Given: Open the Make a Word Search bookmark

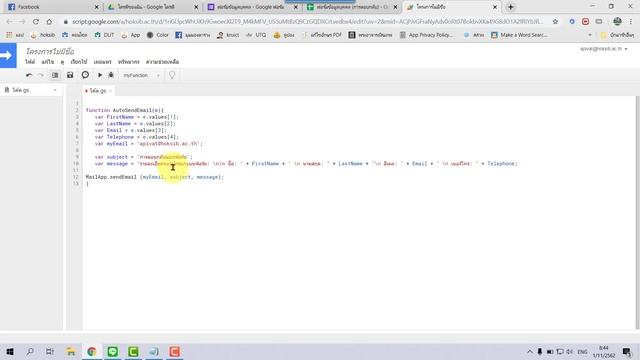Looking at the screenshot, I should click(x=519, y=36).
